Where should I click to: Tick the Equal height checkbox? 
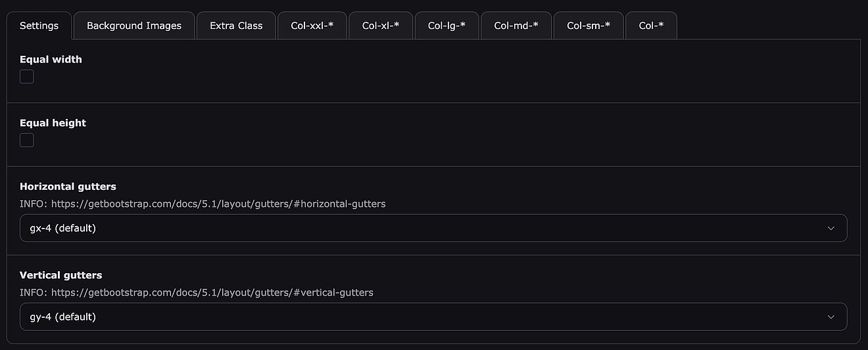click(27, 140)
